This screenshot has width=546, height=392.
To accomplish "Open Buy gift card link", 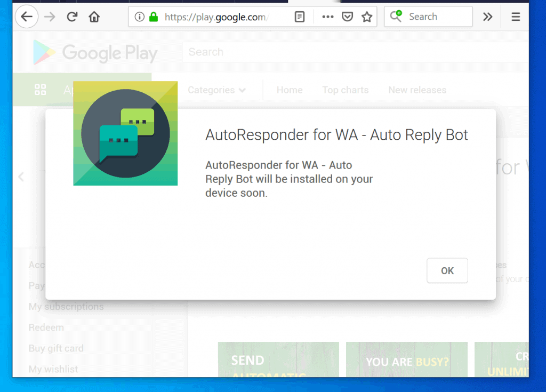I will 56,348.
